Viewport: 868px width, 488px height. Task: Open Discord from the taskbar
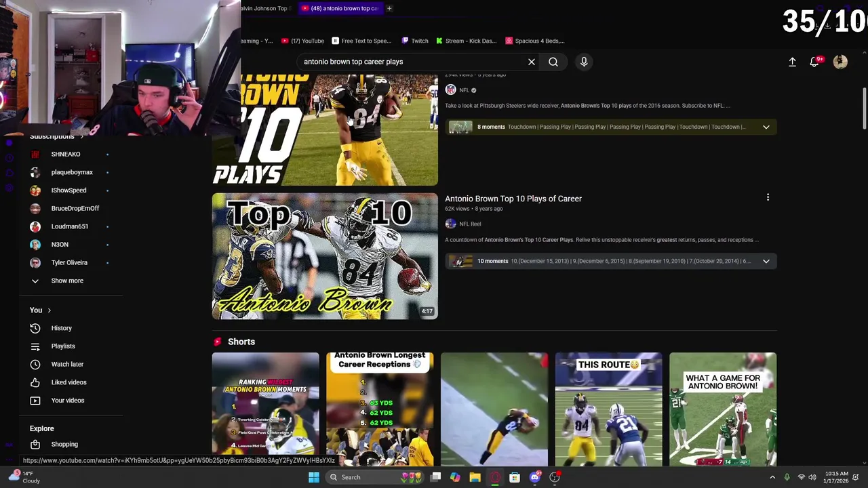pos(534,477)
